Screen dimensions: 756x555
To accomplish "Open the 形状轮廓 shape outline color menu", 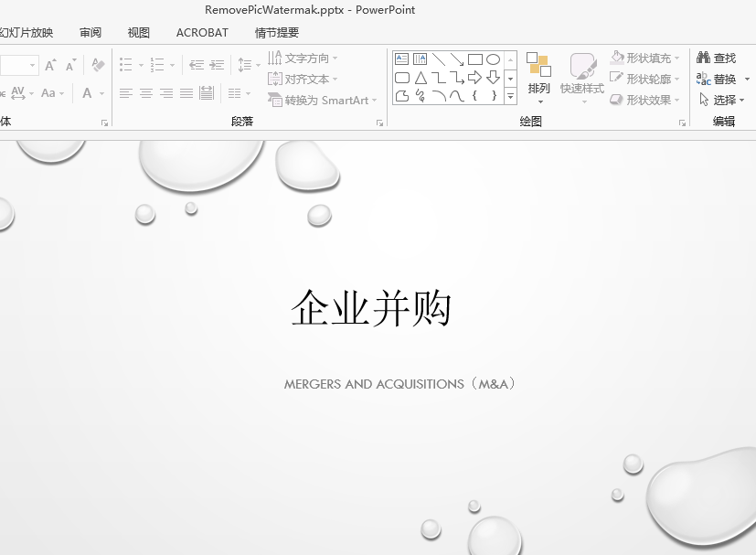I will click(644, 79).
